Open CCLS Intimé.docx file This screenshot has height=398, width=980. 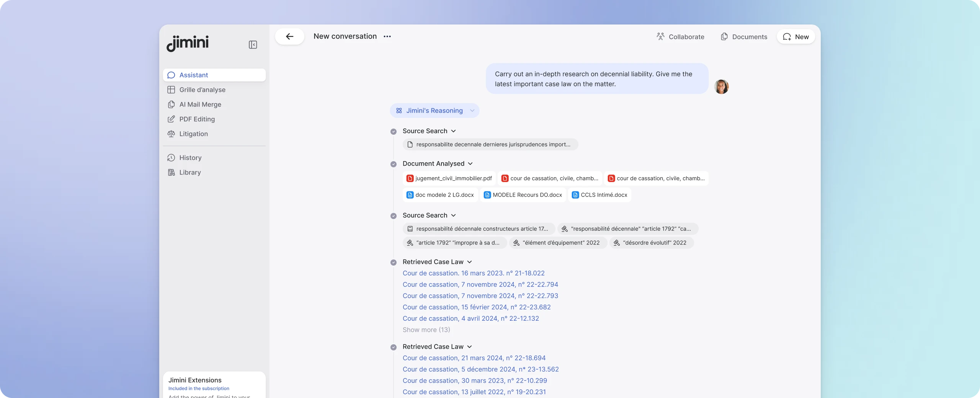coord(599,195)
